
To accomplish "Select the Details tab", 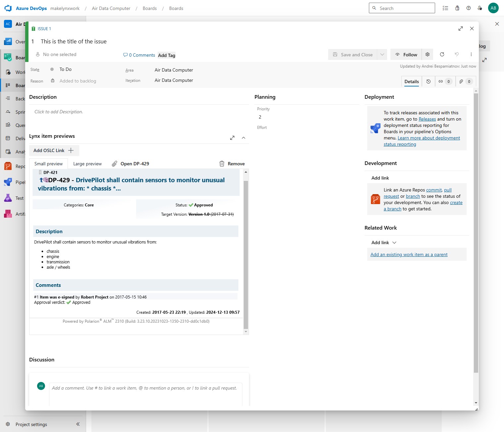I will 412,81.
